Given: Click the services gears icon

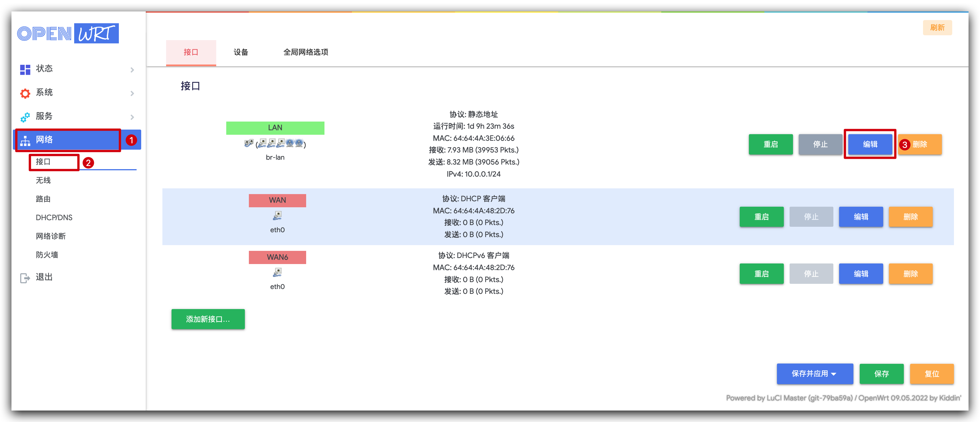Looking at the screenshot, I should coord(25,117).
